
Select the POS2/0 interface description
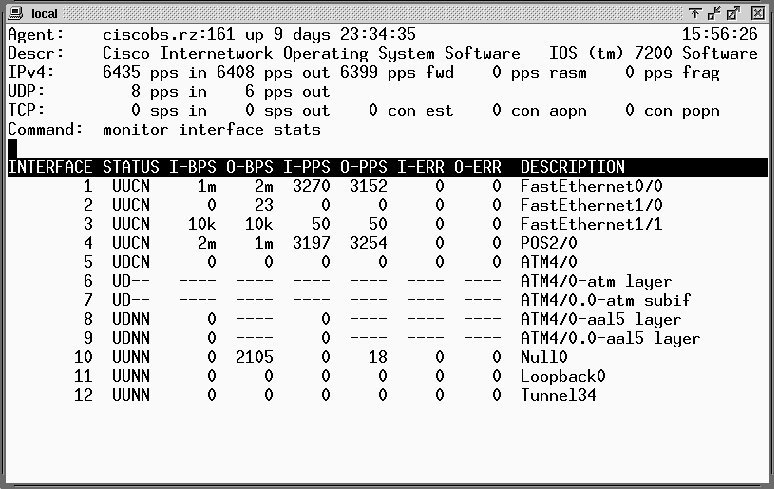549,243
